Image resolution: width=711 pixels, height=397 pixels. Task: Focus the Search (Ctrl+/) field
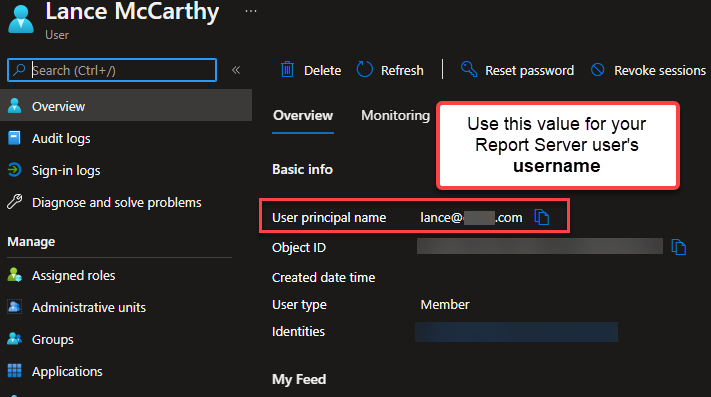pyautogui.click(x=112, y=70)
